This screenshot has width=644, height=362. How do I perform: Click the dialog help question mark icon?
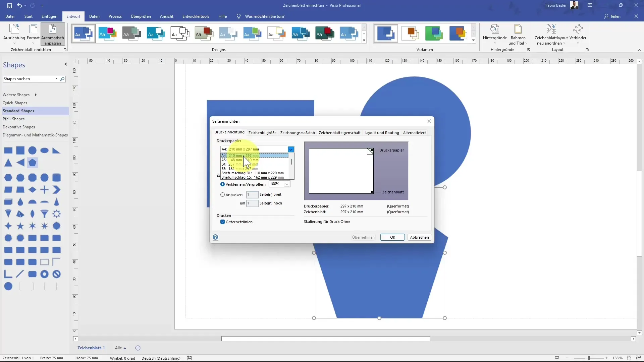pyautogui.click(x=215, y=237)
